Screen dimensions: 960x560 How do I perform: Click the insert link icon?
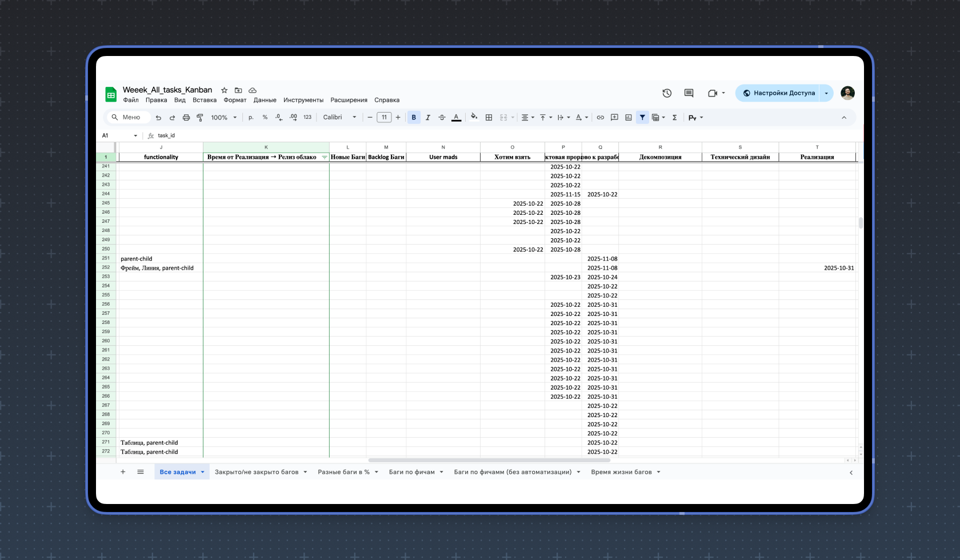click(601, 118)
